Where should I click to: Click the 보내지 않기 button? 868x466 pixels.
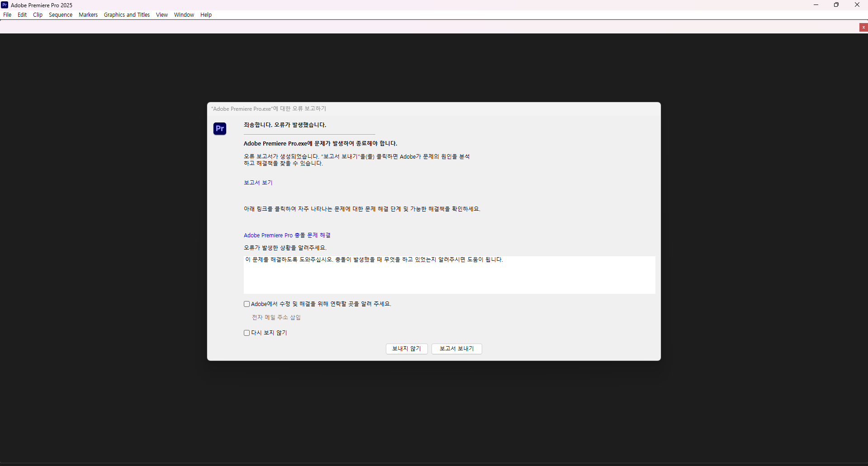point(406,348)
